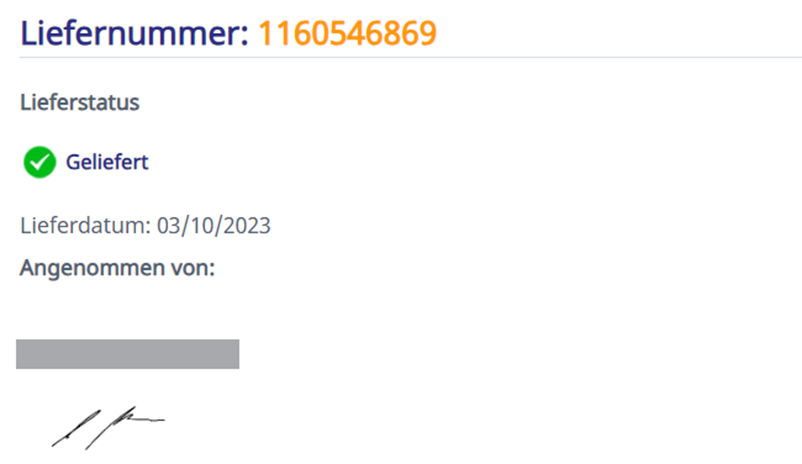
Task: Select the date 03/10/2023
Action: (213, 226)
